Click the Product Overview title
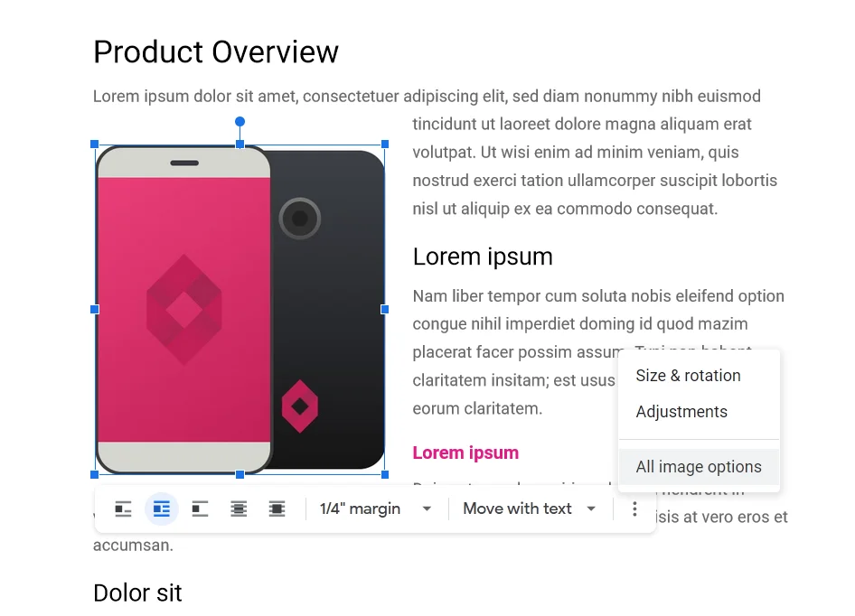This screenshot has height=616, width=855. [216, 52]
